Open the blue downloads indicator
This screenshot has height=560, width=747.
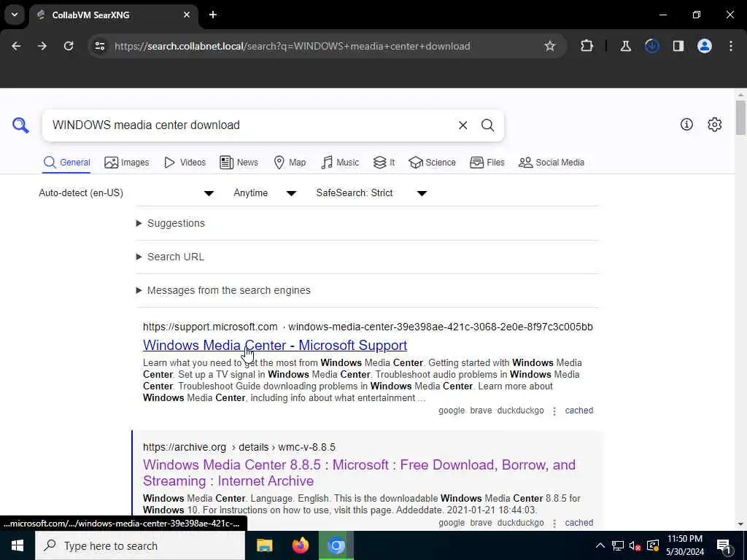click(651, 46)
